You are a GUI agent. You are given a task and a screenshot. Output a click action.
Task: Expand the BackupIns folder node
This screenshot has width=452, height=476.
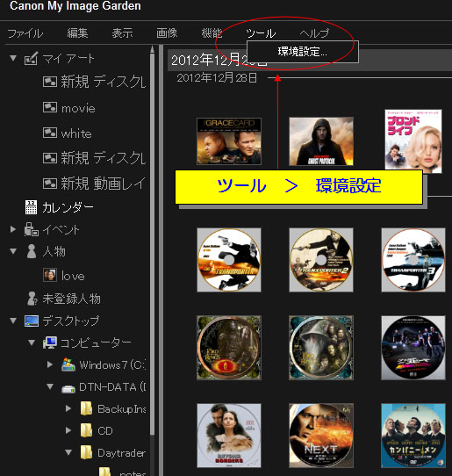[x=68, y=408]
